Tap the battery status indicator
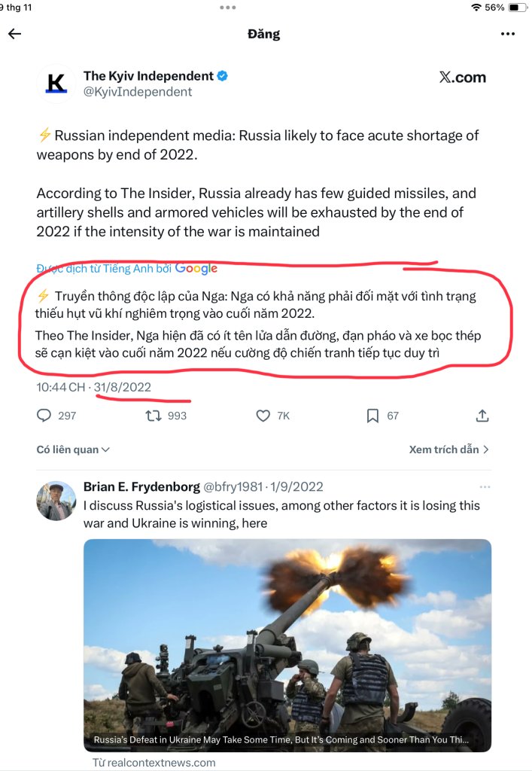 tap(517, 8)
